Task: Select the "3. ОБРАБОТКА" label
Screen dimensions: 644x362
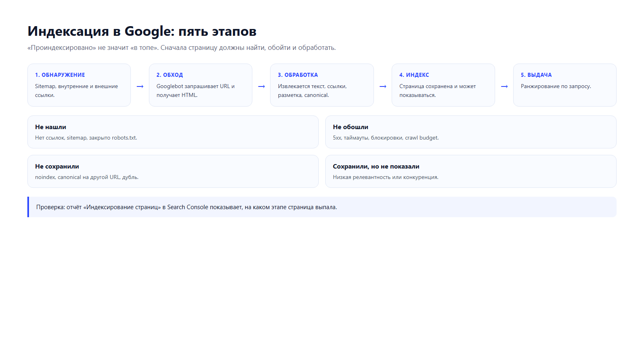Action: [298, 75]
